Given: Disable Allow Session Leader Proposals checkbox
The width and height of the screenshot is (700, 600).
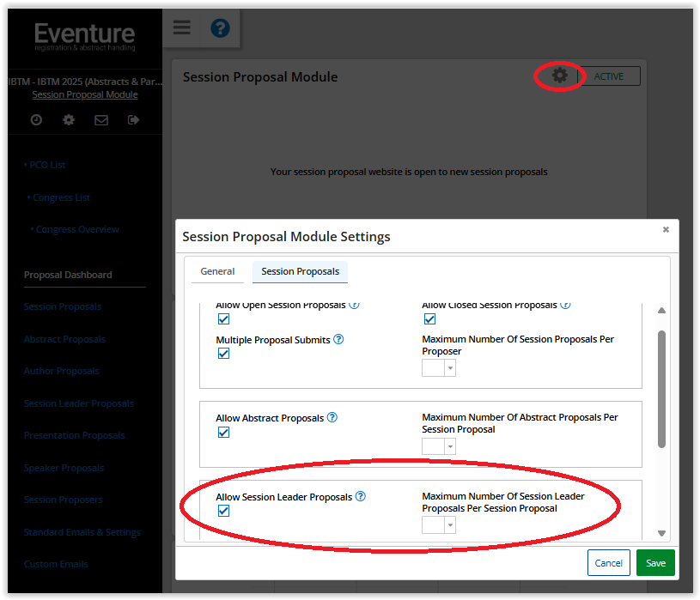Looking at the screenshot, I should point(223,511).
